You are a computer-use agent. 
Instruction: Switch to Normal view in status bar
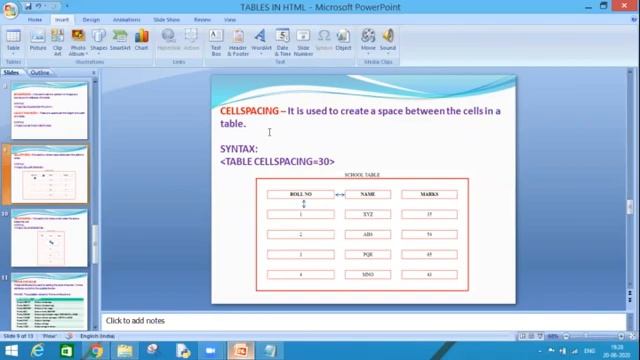(x=522, y=336)
